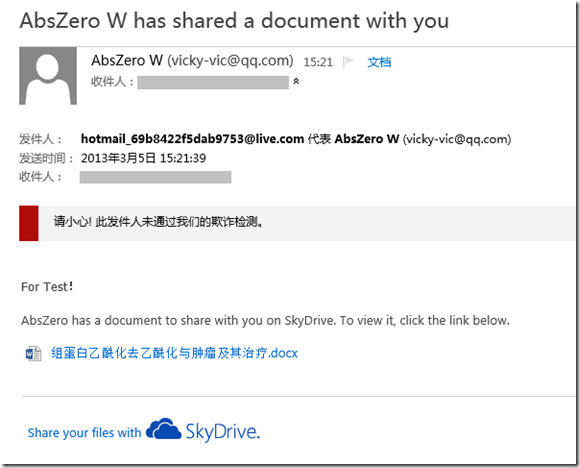580x468 pixels.
Task: Click the redacted 收件人 address in details
Action: click(x=155, y=177)
